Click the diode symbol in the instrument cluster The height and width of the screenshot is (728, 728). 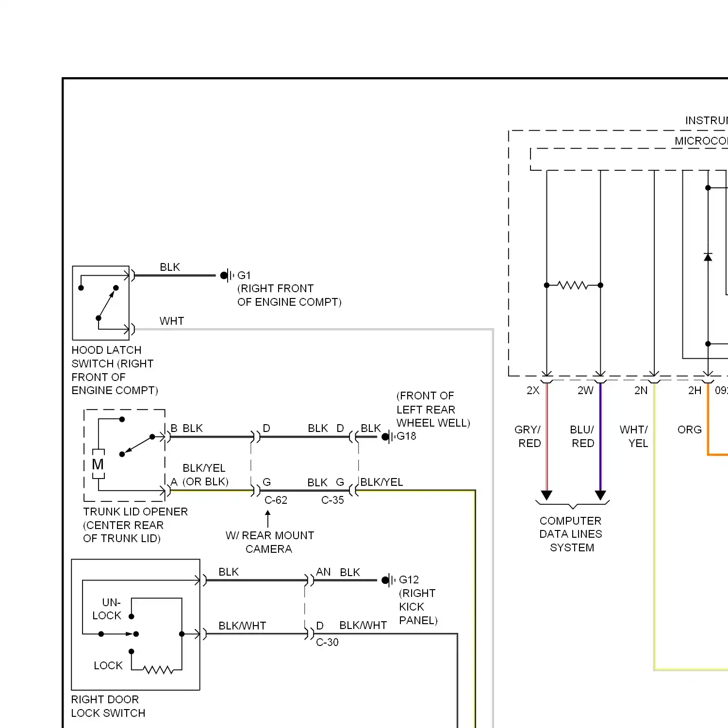click(x=708, y=257)
